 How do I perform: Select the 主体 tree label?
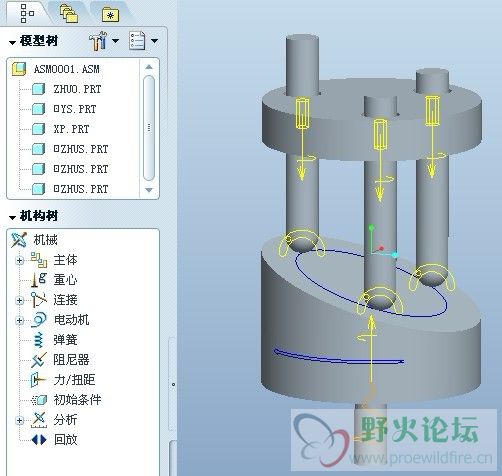coord(65,260)
